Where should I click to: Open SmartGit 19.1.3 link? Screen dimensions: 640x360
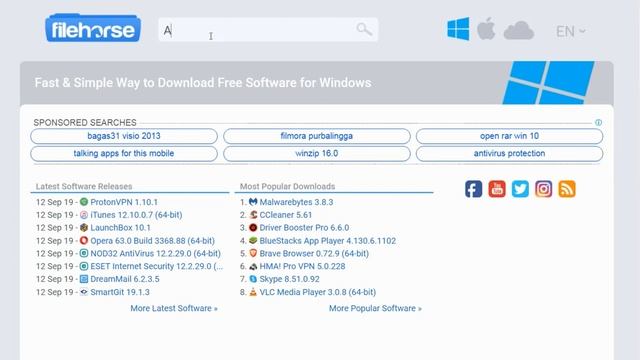coord(120,292)
